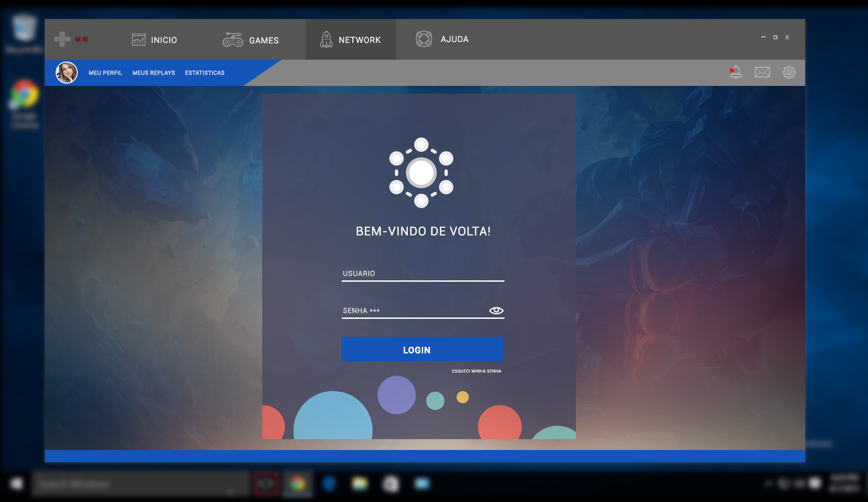Click the app logo cross icon
868x502 pixels.
[x=62, y=39]
